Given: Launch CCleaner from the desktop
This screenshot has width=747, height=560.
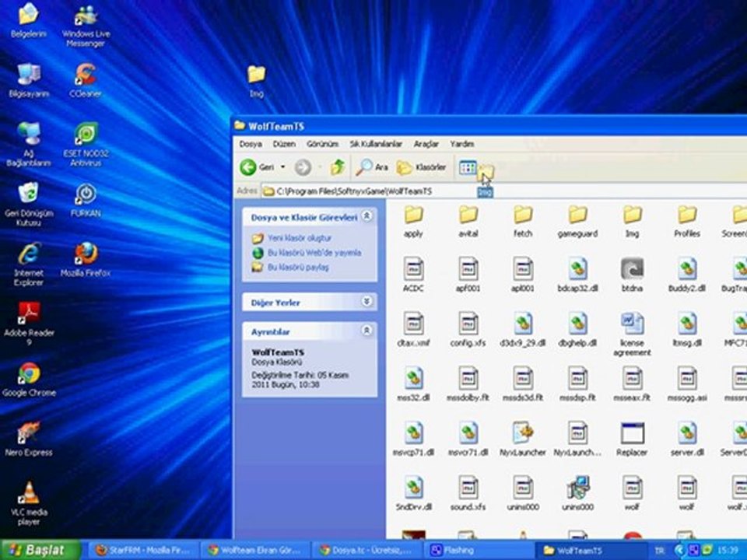Looking at the screenshot, I should [86, 80].
